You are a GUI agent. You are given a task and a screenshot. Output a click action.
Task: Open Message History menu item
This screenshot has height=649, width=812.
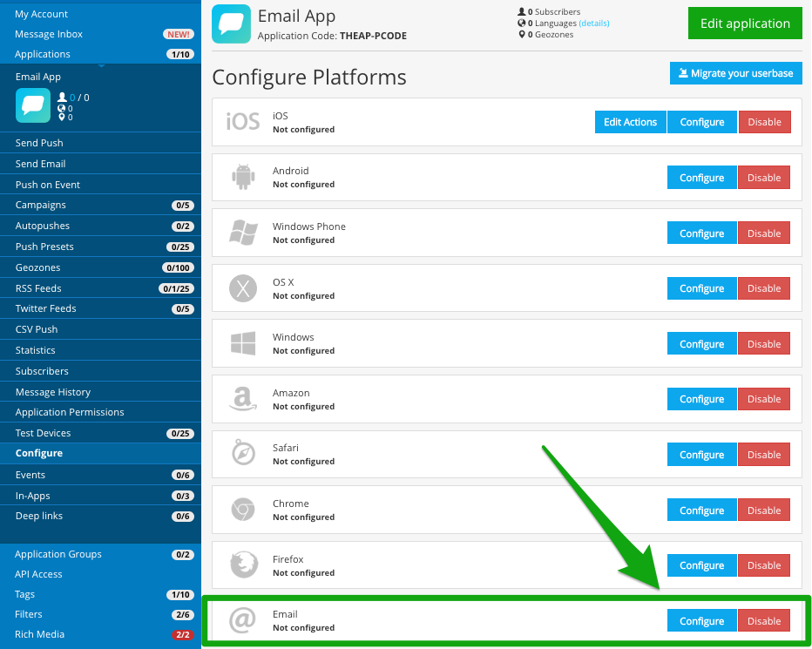[100, 391]
